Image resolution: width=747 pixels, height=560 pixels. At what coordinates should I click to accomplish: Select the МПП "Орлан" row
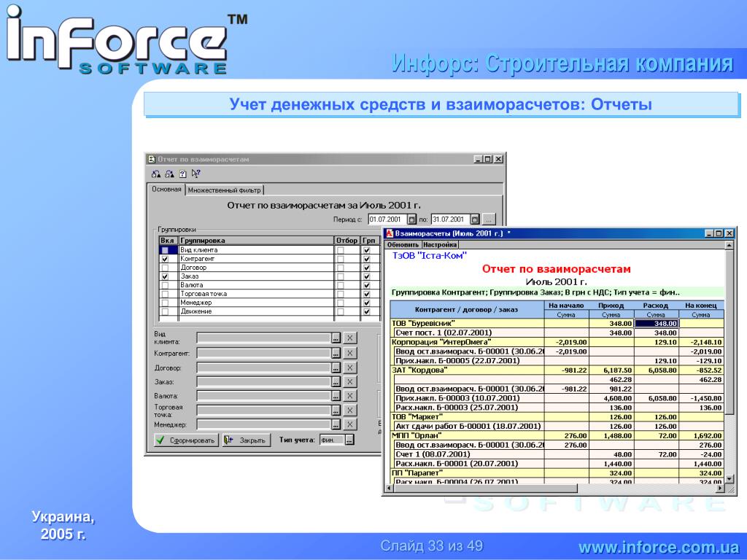click(557, 436)
